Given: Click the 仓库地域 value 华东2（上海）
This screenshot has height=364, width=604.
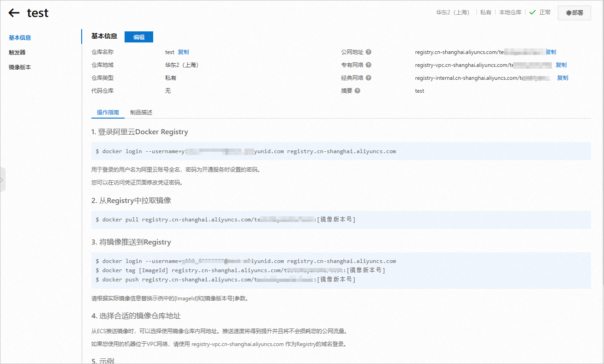Looking at the screenshot, I should pyautogui.click(x=182, y=65).
